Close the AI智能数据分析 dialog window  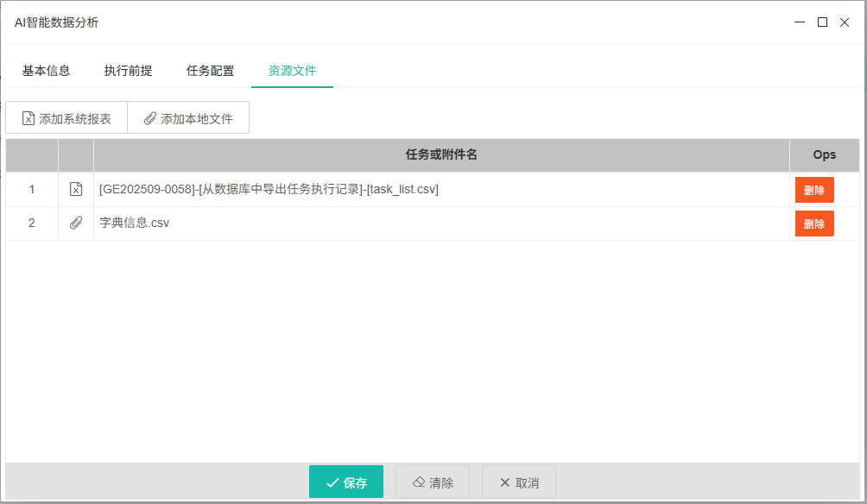tap(845, 22)
